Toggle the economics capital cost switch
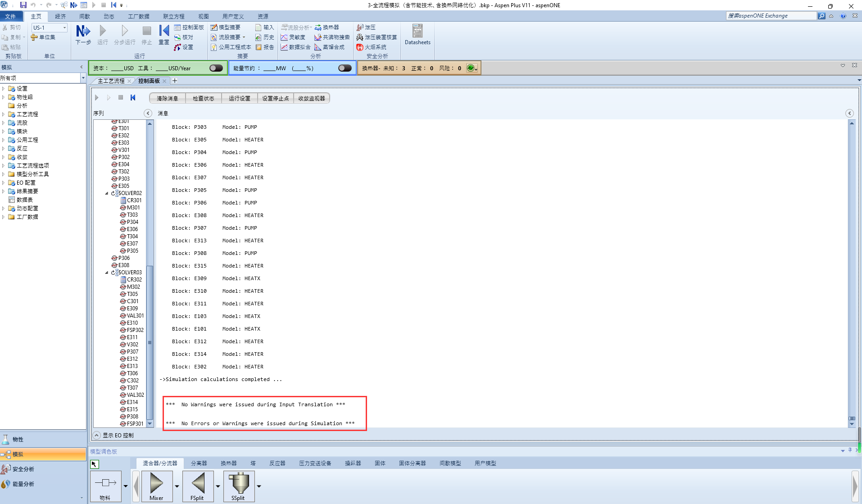 point(216,68)
